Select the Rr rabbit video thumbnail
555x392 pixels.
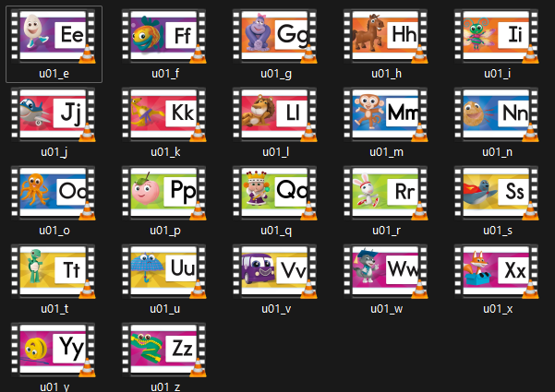click(385, 193)
